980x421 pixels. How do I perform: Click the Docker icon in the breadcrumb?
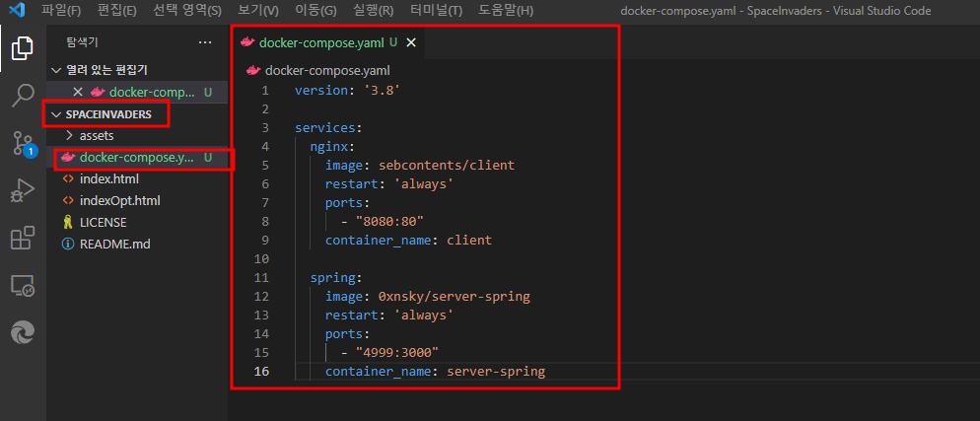coord(253,71)
